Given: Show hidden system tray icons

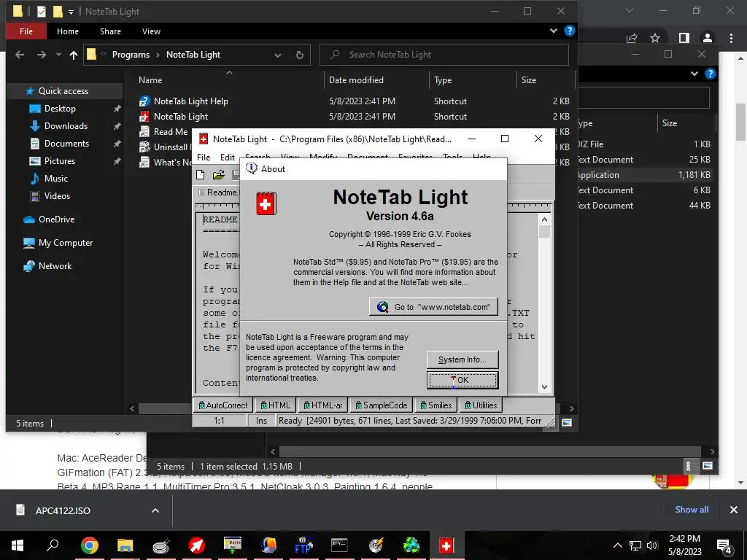Looking at the screenshot, I should click(617, 545).
